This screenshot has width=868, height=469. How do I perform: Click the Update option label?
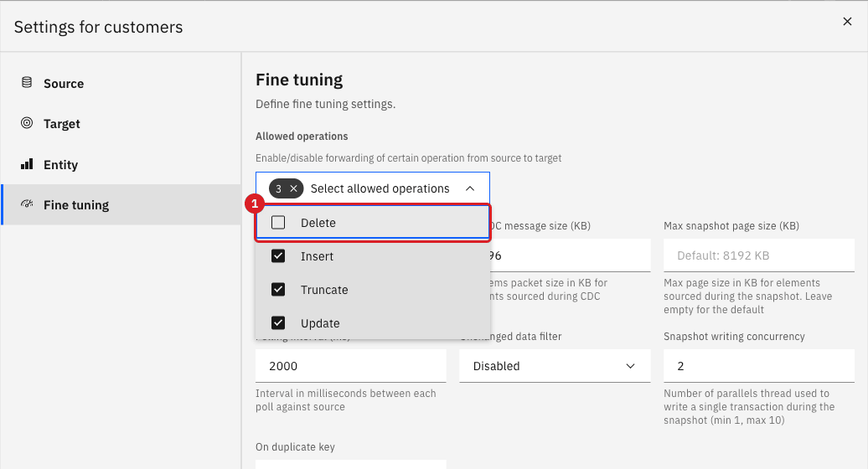pos(320,323)
